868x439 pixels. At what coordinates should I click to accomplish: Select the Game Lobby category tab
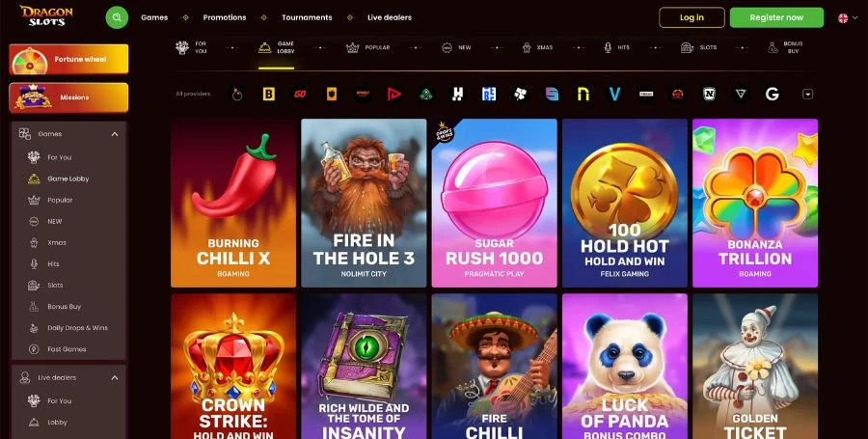(276, 47)
